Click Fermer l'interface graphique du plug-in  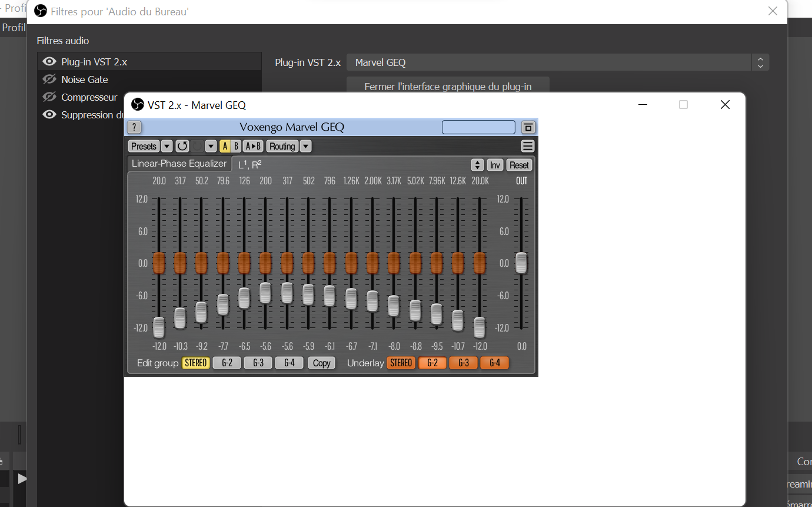point(448,87)
